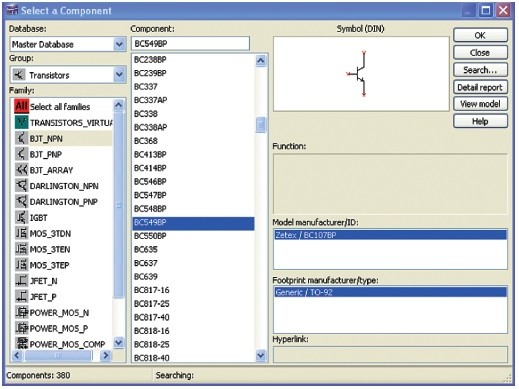Select component BC547BP
The height and width of the screenshot is (389, 519).
(193, 195)
